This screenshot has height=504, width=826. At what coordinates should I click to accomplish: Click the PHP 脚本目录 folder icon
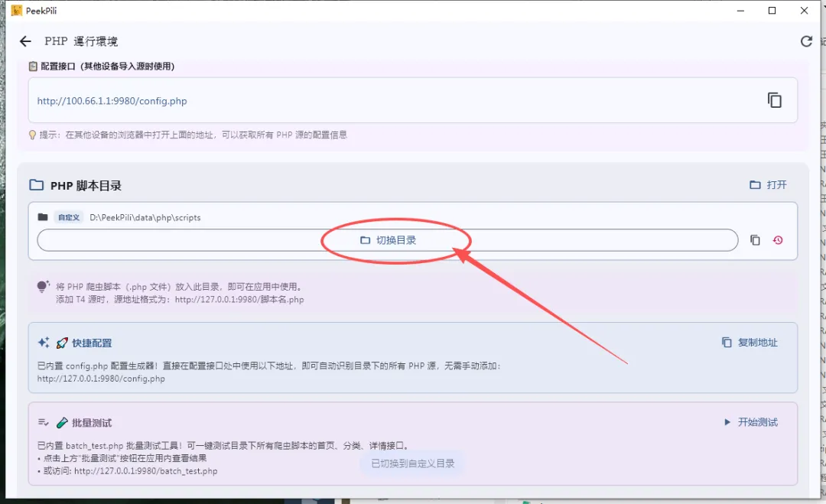pyautogui.click(x=37, y=185)
